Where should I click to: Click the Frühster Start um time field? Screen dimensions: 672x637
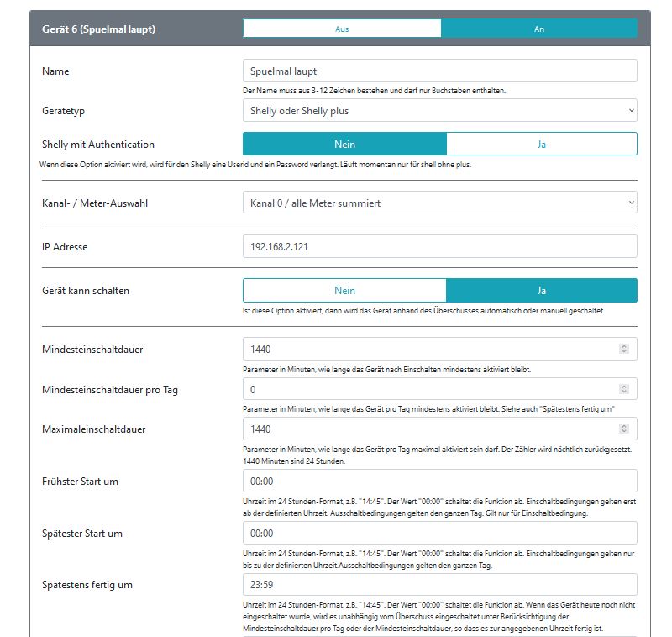click(439, 481)
